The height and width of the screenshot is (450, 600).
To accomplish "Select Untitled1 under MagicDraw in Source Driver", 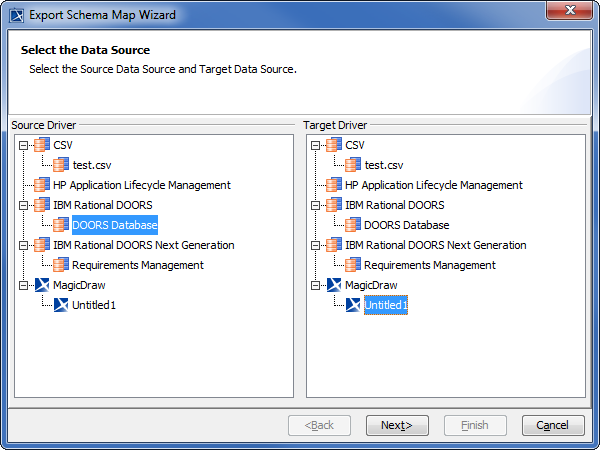I will click(94, 305).
